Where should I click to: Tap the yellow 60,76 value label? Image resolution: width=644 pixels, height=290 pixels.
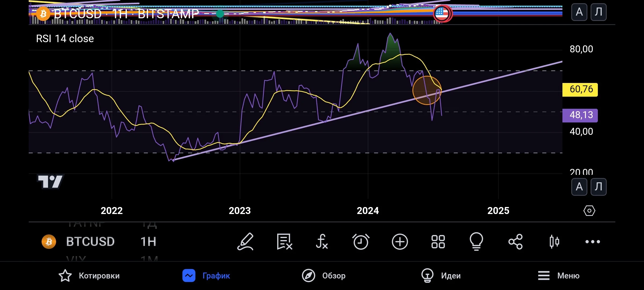click(580, 89)
